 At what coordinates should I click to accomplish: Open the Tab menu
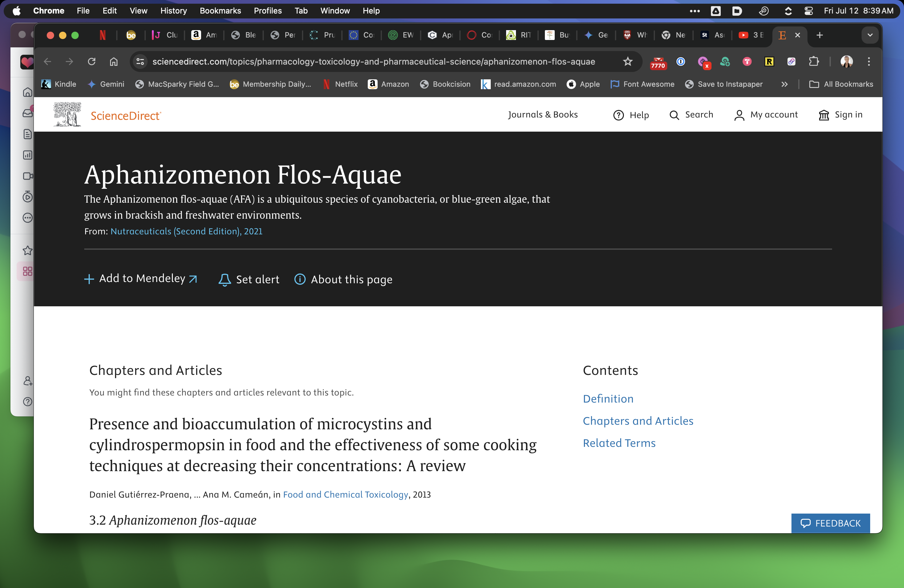[301, 11]
